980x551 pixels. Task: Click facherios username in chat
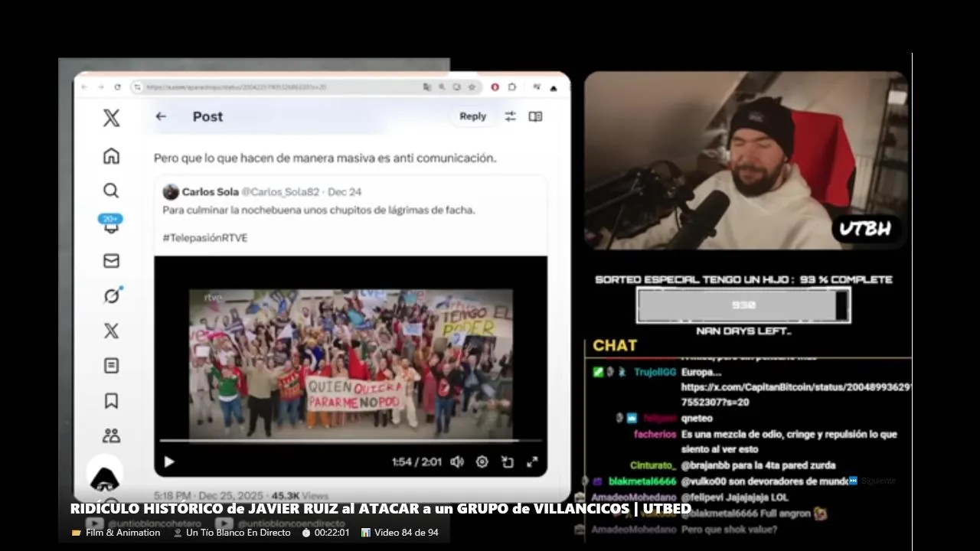coord(655,434)
